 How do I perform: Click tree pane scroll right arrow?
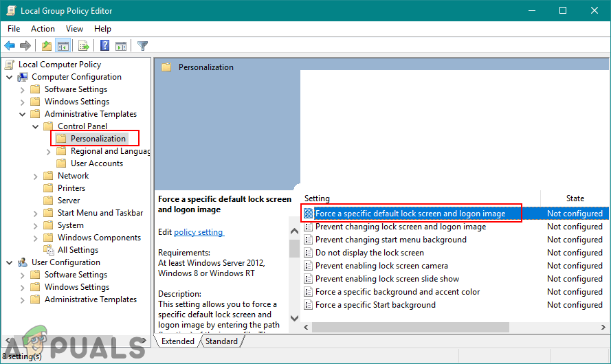point(144,340)
